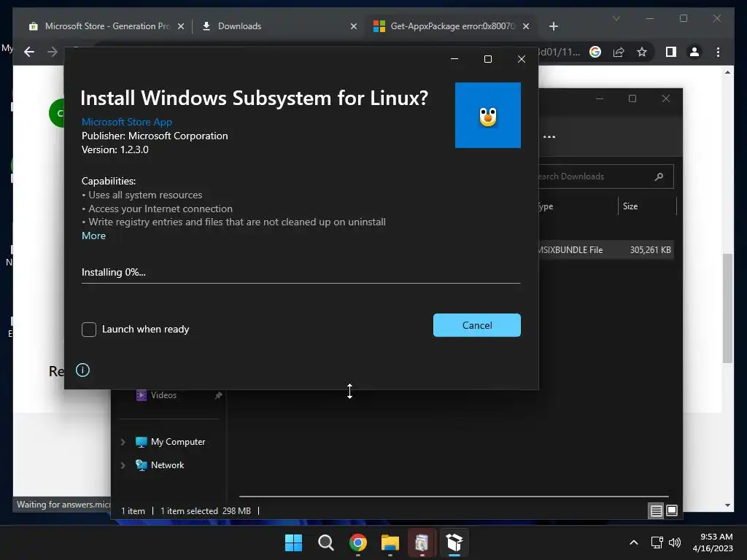
Task: Open the App Installer taskbar icon
Action: point(454,542)
